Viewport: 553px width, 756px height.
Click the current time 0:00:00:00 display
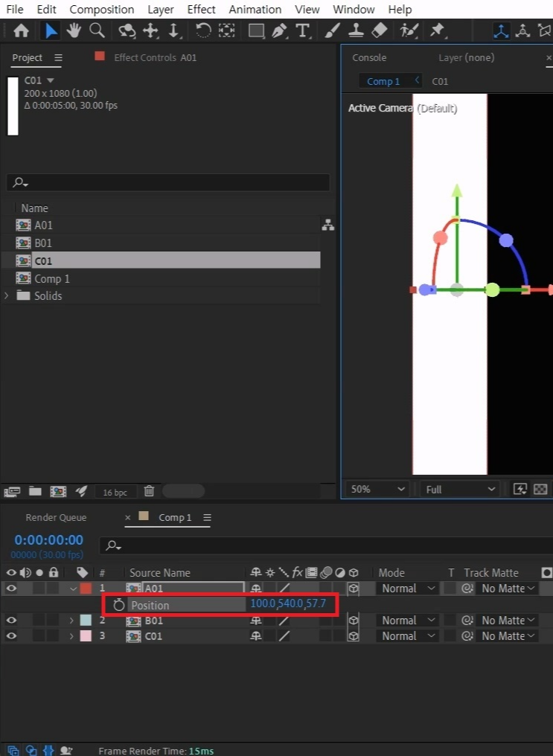pyautogui.click(x=48, y=539)
